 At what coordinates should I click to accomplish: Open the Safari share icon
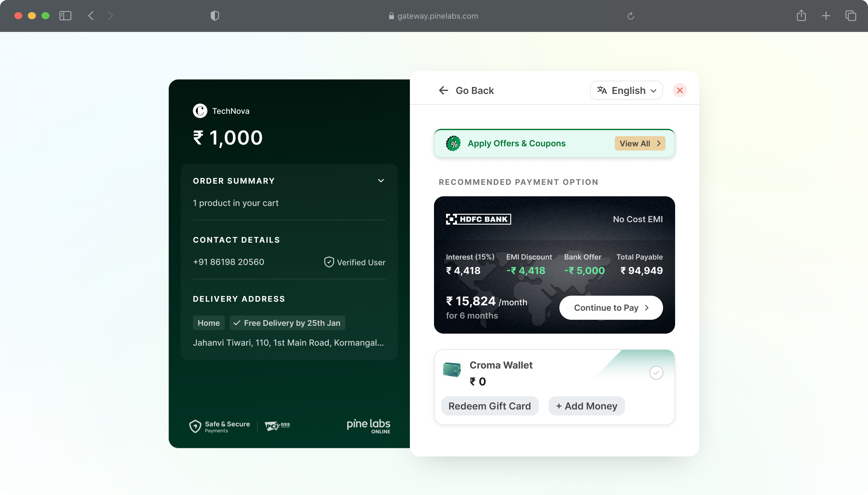point(801,15)
